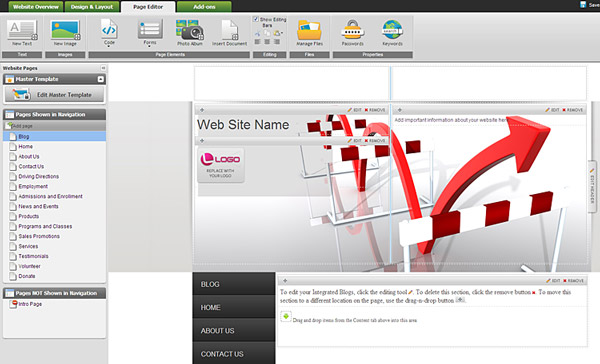This screenshot has width=600, height=364.
Task: Open the Donate page
Action: (x=27, y=276)
